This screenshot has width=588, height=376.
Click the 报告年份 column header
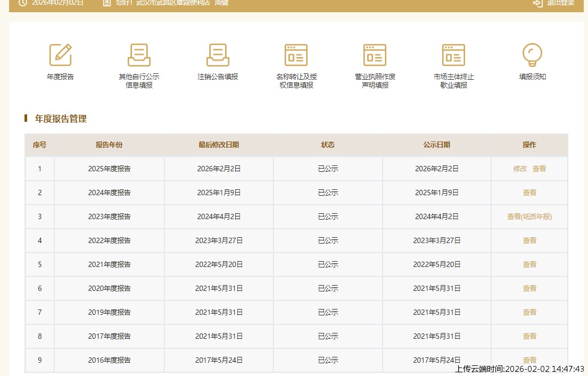(109, 145)
